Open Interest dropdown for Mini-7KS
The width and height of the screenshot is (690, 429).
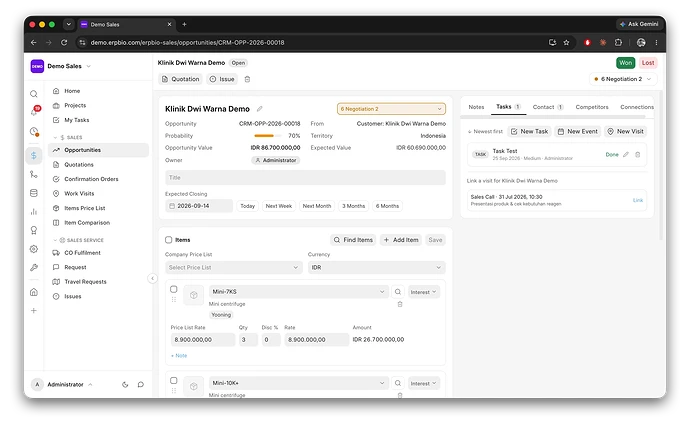pos(423,292)
